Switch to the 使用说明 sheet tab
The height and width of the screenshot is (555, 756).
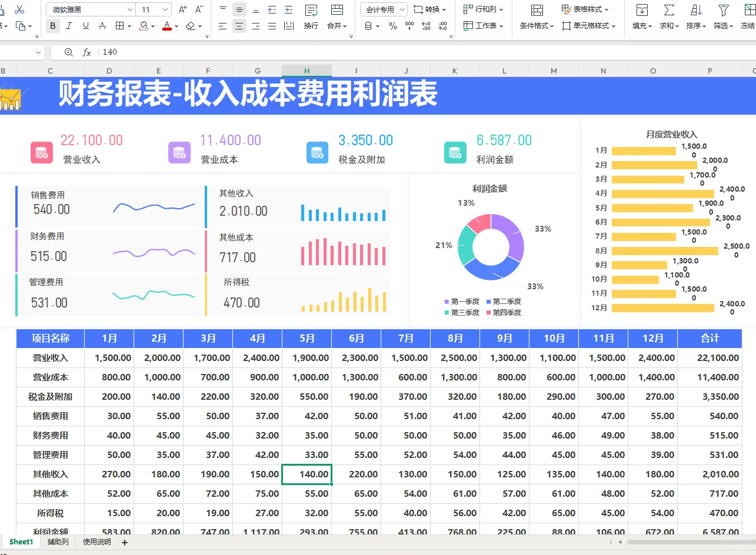pos(97,542)
